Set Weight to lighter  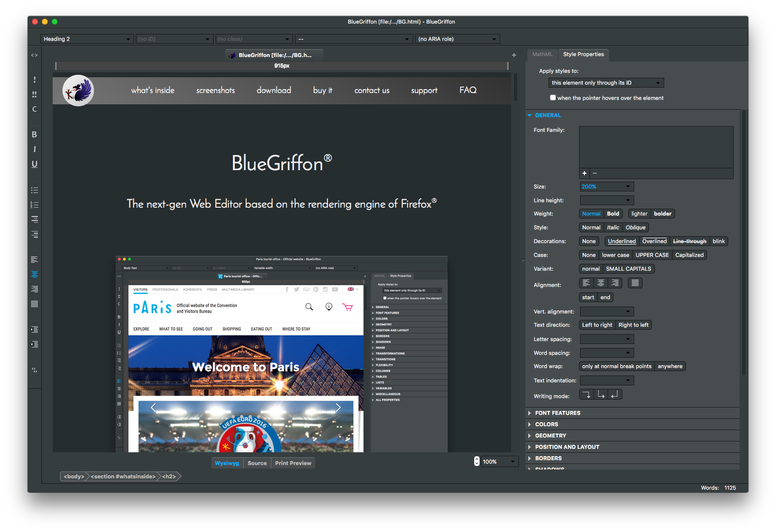click(640, 214)
